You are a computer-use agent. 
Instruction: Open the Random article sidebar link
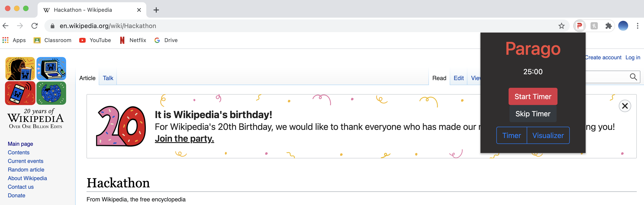click(x=26, y=169)
